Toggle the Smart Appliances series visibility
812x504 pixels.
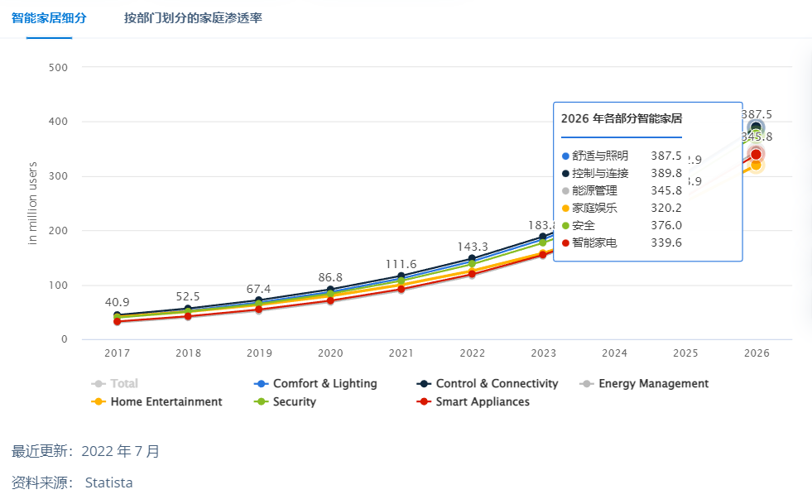pos(472,401)
